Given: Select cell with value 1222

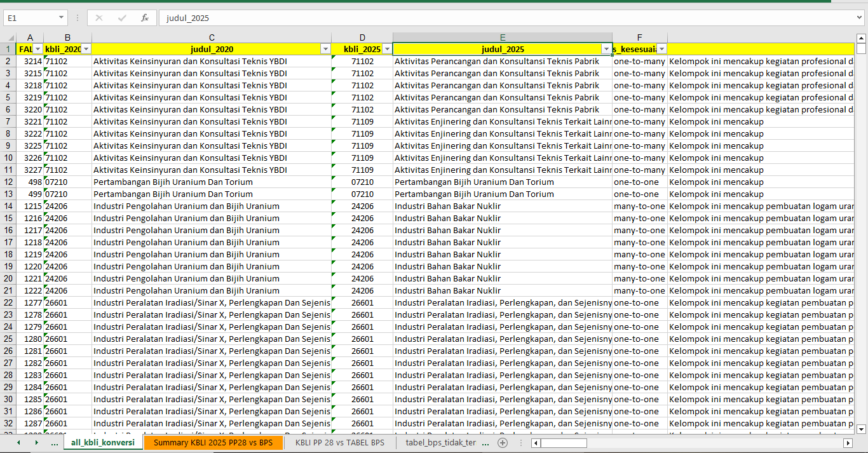Looking at the screenshot, I should (x=30, y=290).
